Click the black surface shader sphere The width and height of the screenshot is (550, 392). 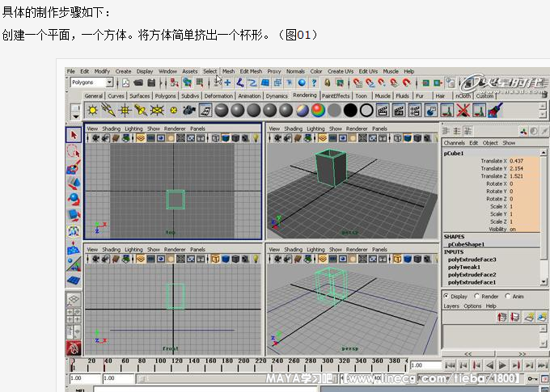pos(350,111)
